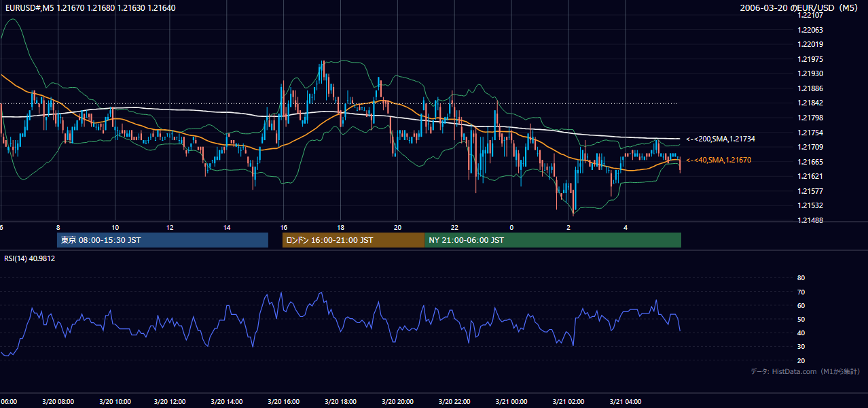Click the 3/20 10:00 time axis label
868x408 pixels.
tap(115, 401)
